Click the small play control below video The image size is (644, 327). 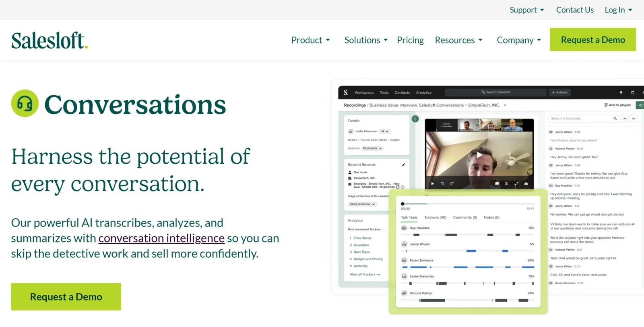click(x=433, y=183)
